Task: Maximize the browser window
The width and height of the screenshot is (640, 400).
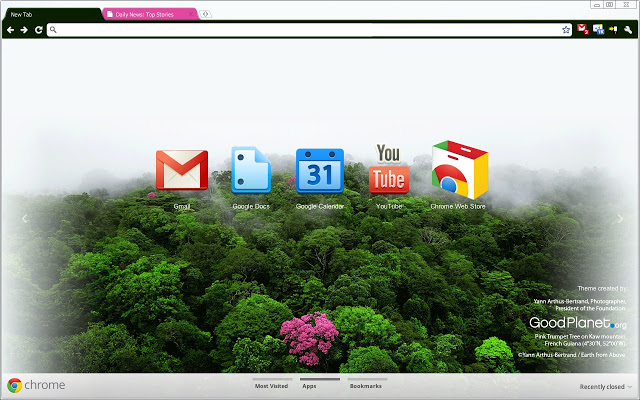Action: pos(609,4)
